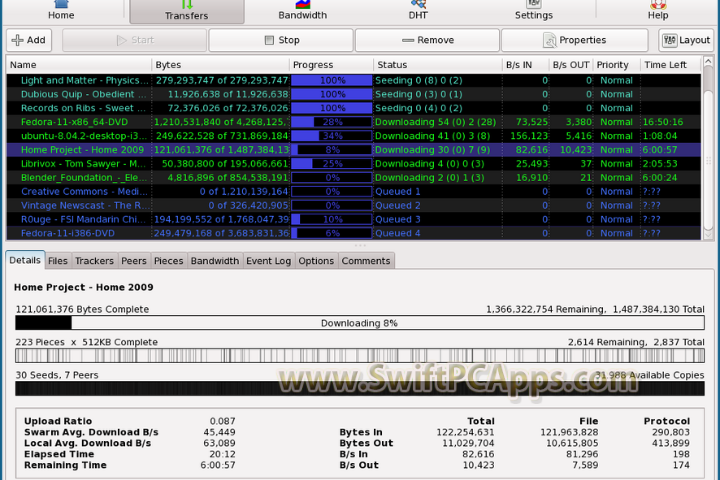This screenshot has width=720, height=480.
Task: Sort by the B/s IN column header
Action: point(525,65)
